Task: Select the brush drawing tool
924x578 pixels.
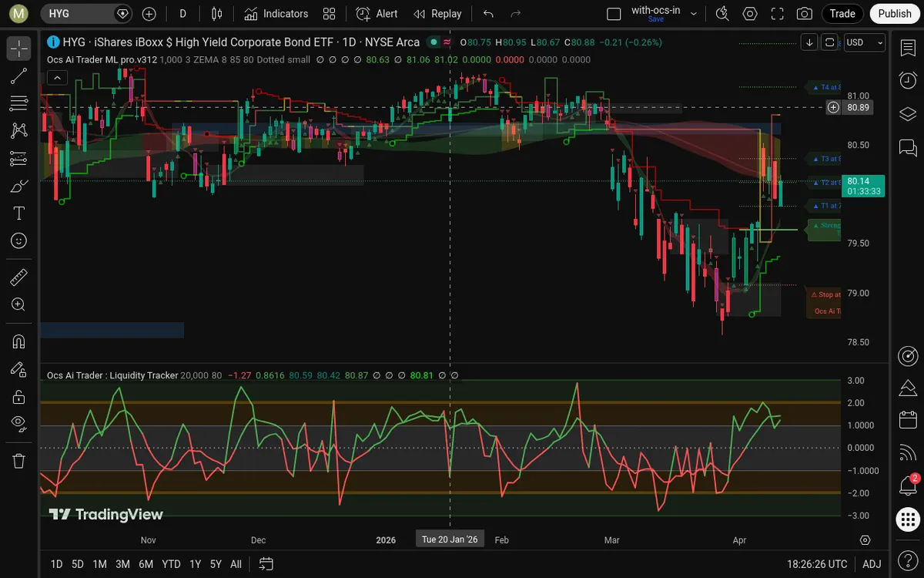Action: pyautogui.click(x=19, y=187)
